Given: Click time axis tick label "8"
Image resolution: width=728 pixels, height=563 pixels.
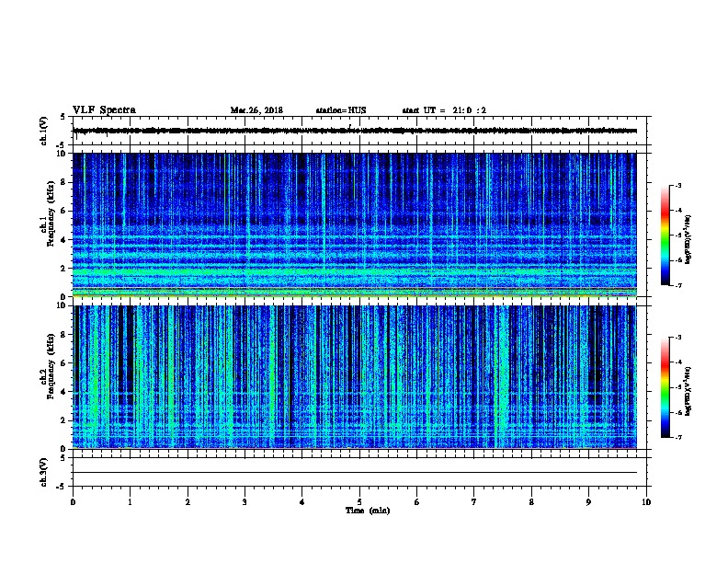Looking at the screenshot, I should 531,501.
